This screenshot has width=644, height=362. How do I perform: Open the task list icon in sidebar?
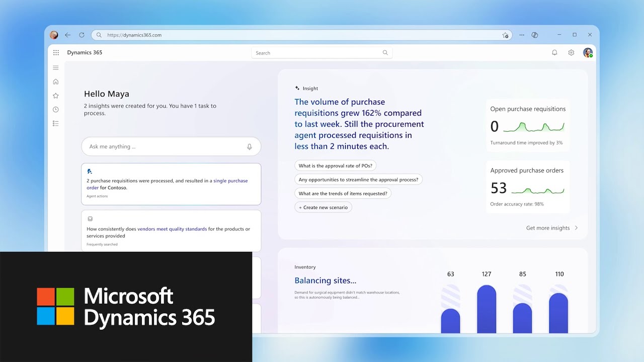tap(56, 123)
